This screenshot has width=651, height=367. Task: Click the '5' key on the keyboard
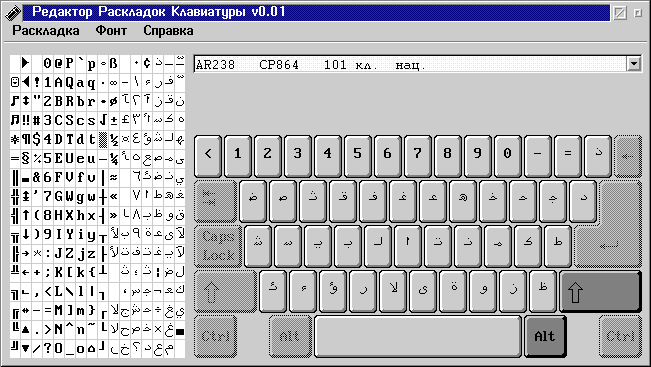pyautogui.click(x=357, y=156)
